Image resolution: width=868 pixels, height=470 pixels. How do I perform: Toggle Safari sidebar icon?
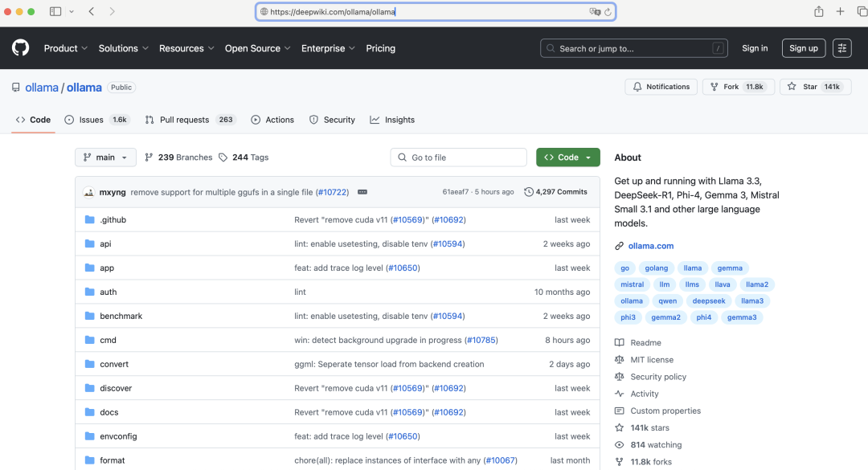coord(55,11)
